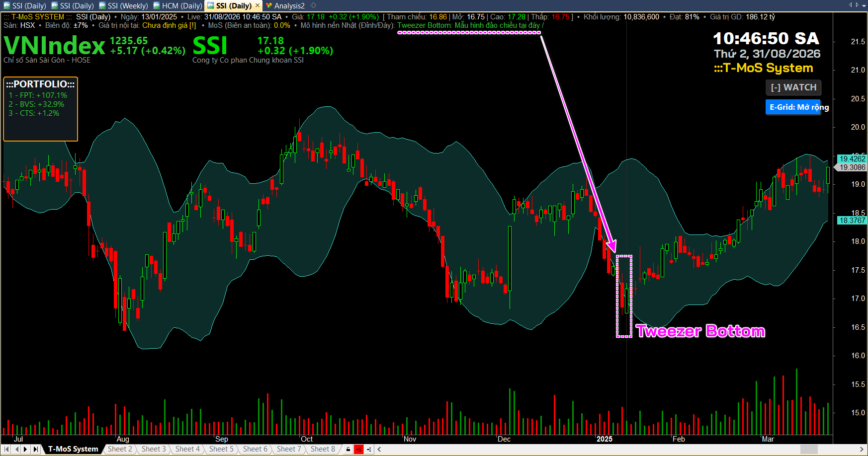The width and height of the screenshot is (868, 456).
Task: Switch to Sheet 4
Action: [x=187, y=449]
